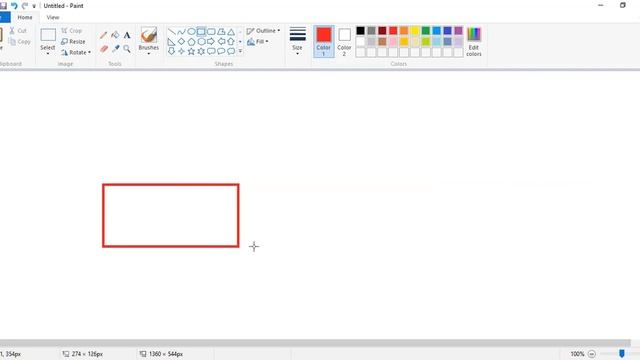Pick yellow from the color palette

pos(415,31)
